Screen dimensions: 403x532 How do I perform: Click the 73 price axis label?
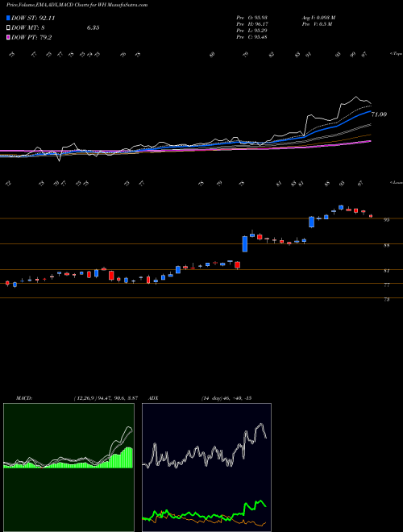tap(386, 300)
